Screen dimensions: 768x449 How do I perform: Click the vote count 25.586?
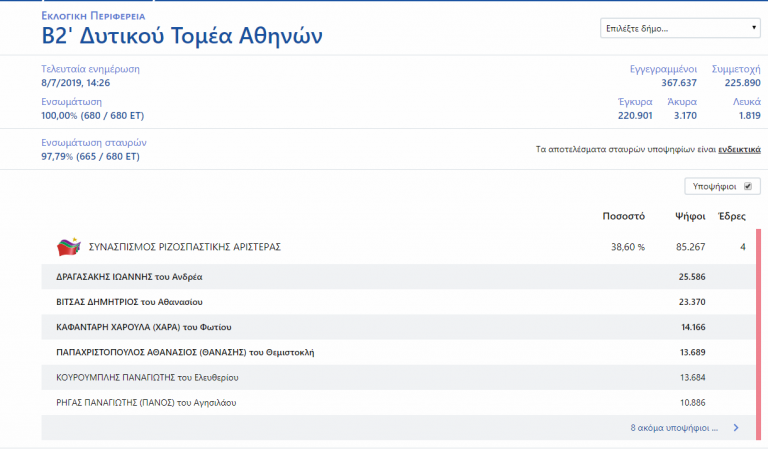(x=692, y=277)
